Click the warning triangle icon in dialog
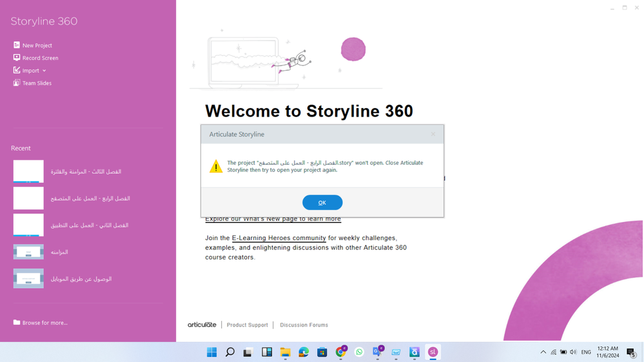 [x=216, y=166]
